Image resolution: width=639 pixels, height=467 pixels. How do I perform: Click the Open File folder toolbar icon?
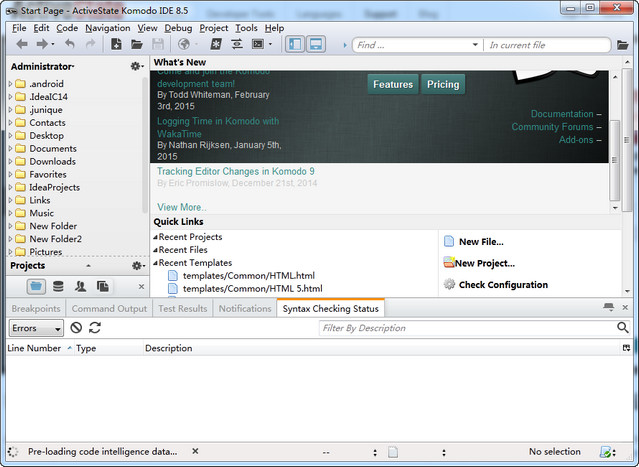tap(137, 44)
